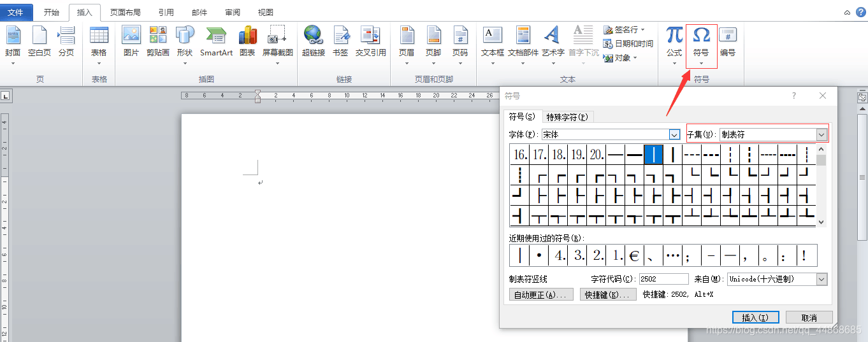Switch to the Review (审阅) tab
The image size is (868, 342).
click(x=233, y=12)
